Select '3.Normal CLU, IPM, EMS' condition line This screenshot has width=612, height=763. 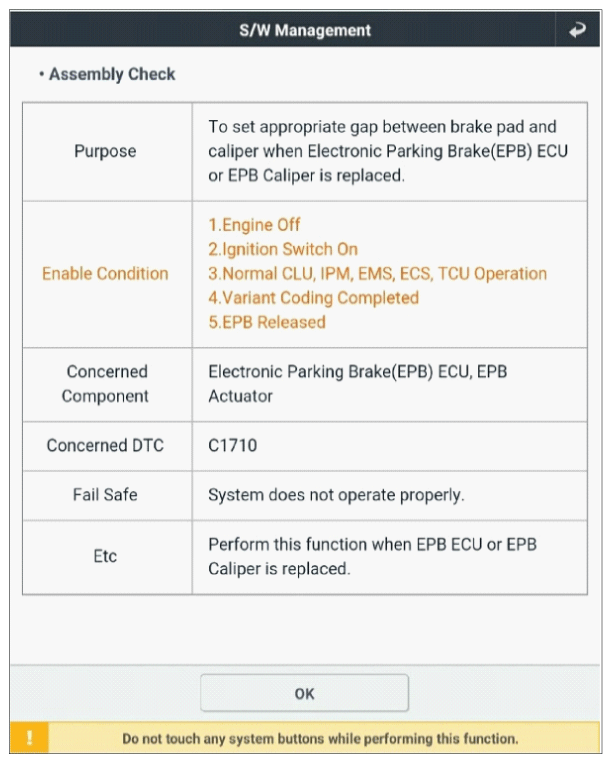(x=378, y=273)
